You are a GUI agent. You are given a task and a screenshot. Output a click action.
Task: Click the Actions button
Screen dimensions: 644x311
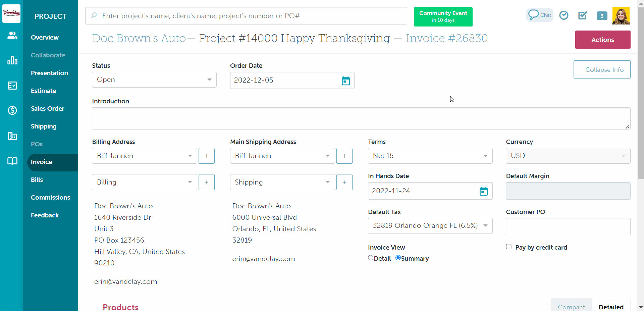click(x=602, y=40)
